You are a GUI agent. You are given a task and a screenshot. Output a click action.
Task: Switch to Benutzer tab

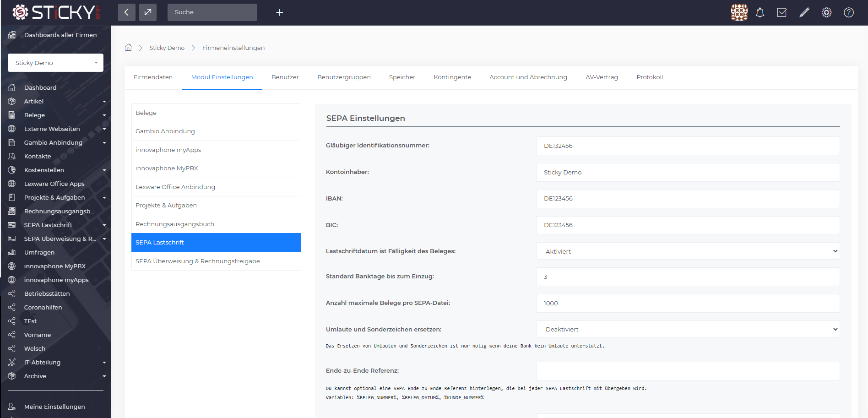[x=285, y=77]
